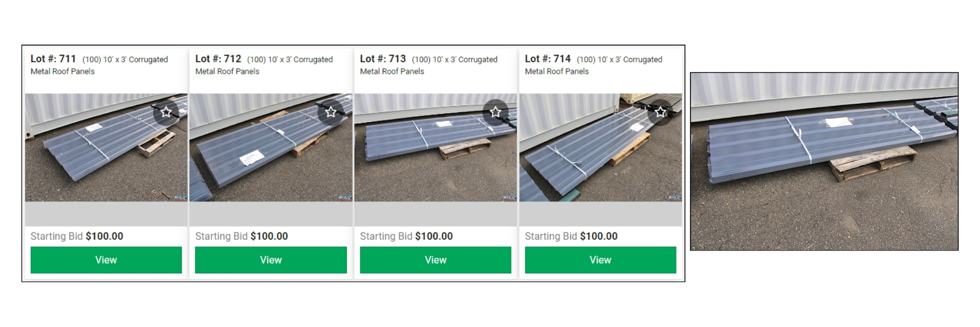Image resolution: width=980 pixels, height=327 pixels.
Task: Open Lot #: 714 title link
Action: tap(548, 59)
